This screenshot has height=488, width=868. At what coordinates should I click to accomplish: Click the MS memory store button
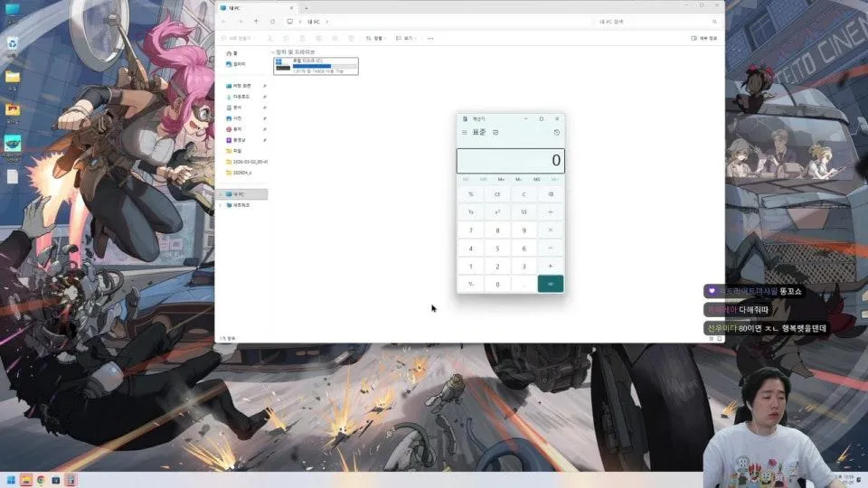(x=536, y=179)
